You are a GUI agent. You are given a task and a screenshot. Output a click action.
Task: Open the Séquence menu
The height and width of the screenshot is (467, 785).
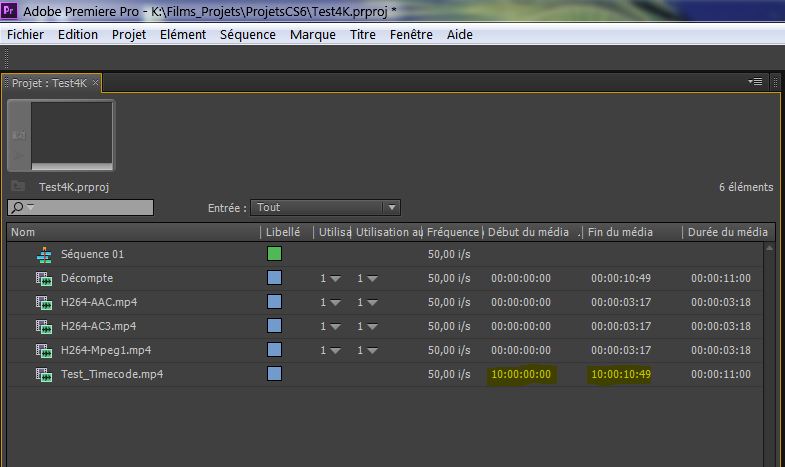pos(248,35)
